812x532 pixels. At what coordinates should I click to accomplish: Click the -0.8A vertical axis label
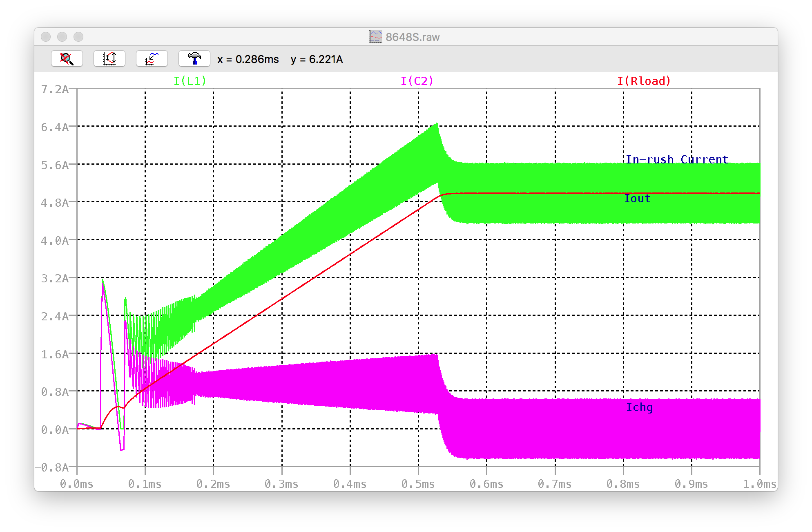(51, 467)
